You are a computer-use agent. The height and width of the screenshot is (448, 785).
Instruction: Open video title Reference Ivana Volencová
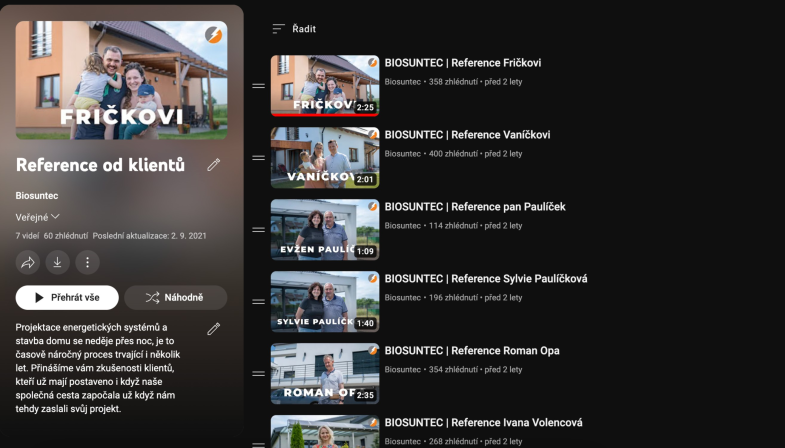pos(484,423)
